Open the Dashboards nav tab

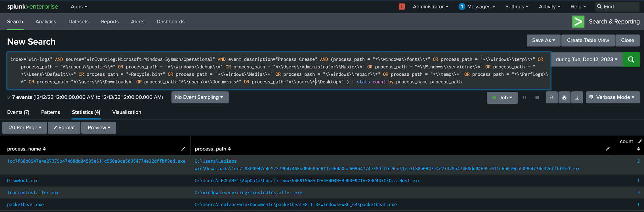pos(170,22)
